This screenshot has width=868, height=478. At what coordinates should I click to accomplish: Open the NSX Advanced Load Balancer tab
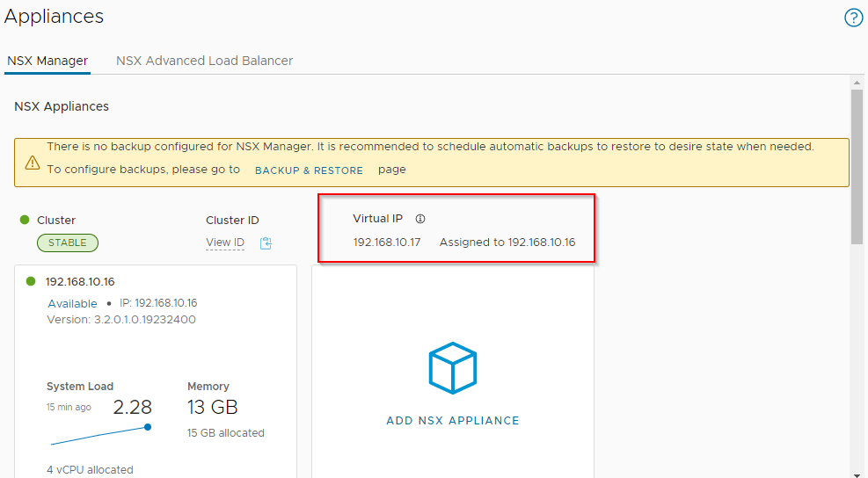tap(204, 61)
